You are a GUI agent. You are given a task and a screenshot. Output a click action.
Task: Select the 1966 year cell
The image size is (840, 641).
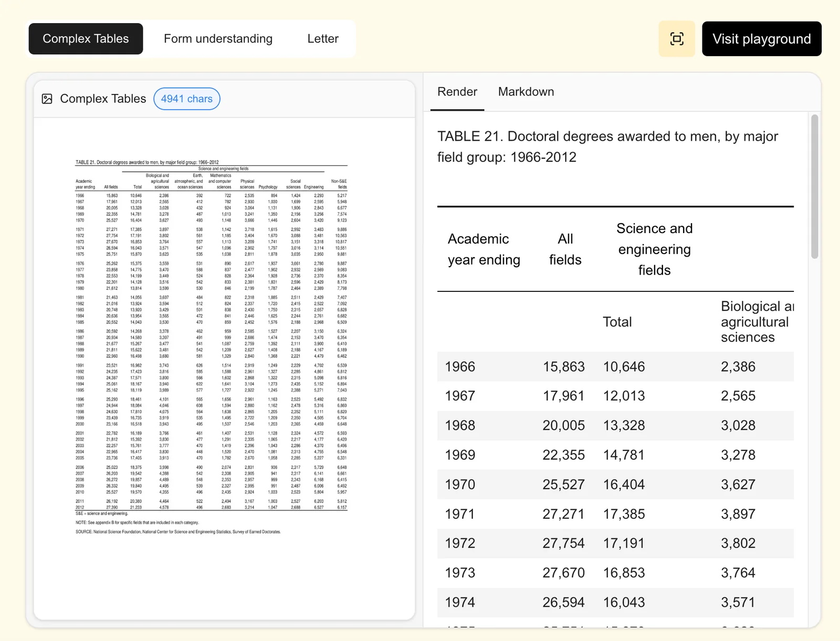(460, 366)
